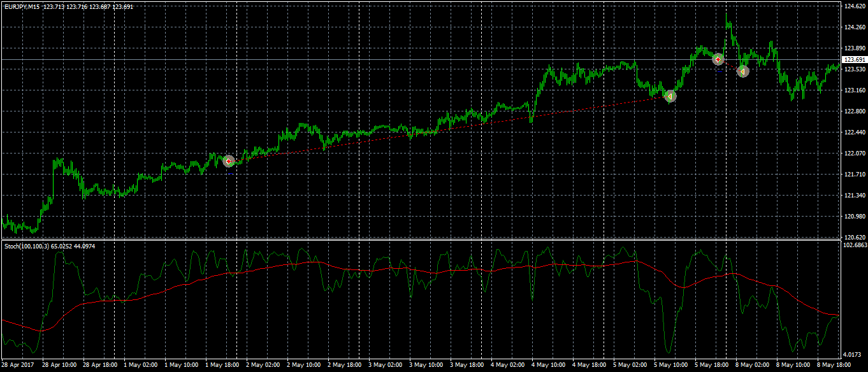Click the 2 May 10:00 time label

pyautogui.click(x=304, y=366)
